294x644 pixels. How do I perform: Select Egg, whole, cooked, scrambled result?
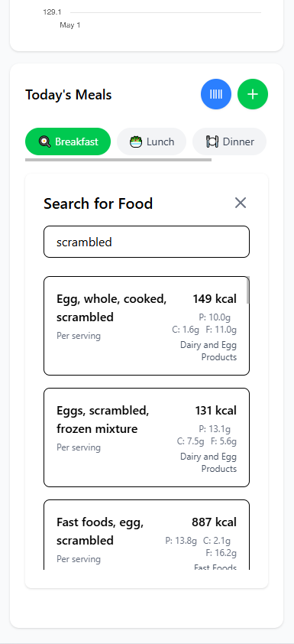coord(147,326)
